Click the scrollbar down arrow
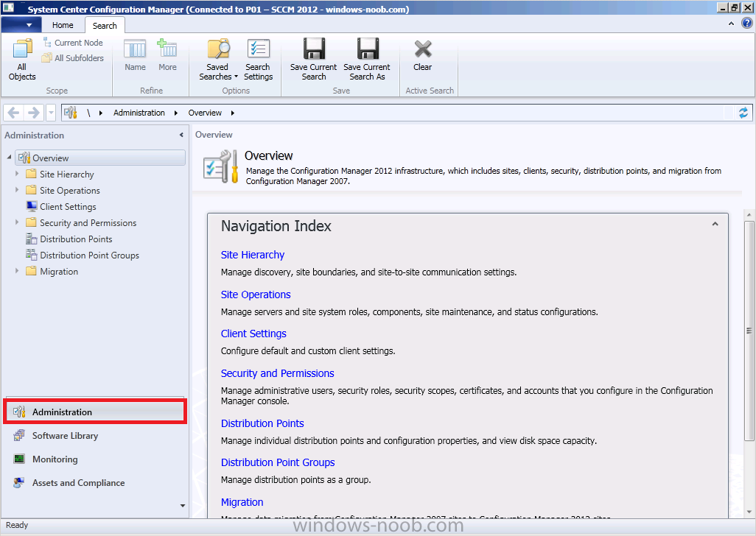This screenshot has height=536, width=756. tap(749, 512)
